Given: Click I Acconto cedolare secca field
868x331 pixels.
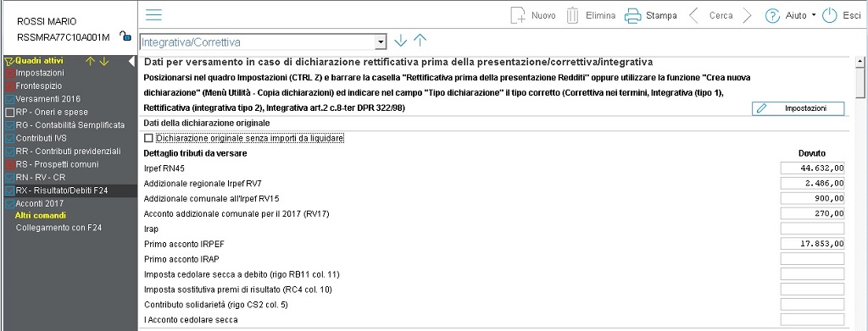Looking at the screenshot, I should pos(812,319).
